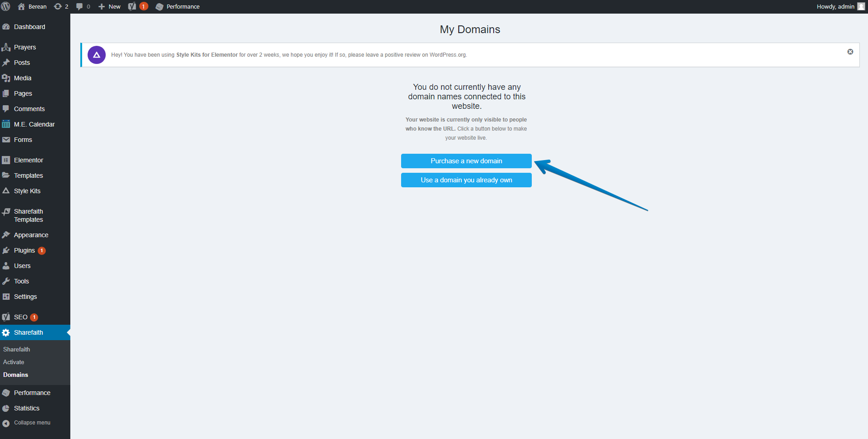This screenshot has height=439, width=868.
Task: Click the Templates folder icon
Action: coord(6,176)
